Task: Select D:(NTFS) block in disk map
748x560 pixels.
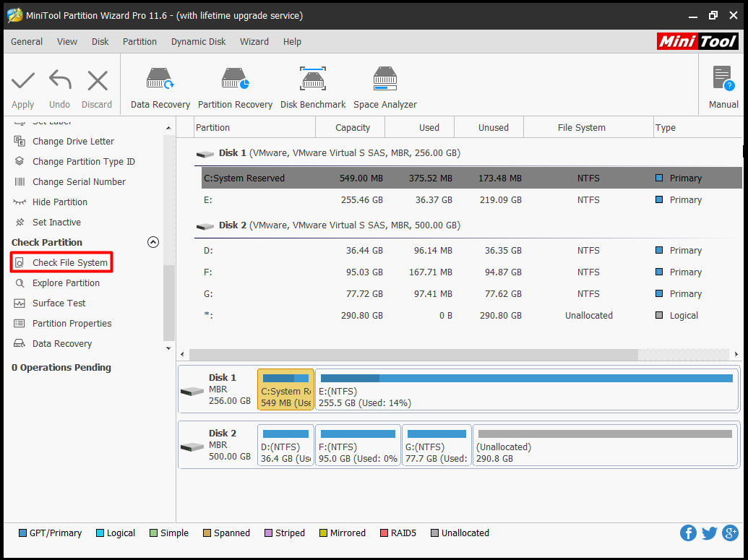Action: pyautogui.click(x=285, y=445)
